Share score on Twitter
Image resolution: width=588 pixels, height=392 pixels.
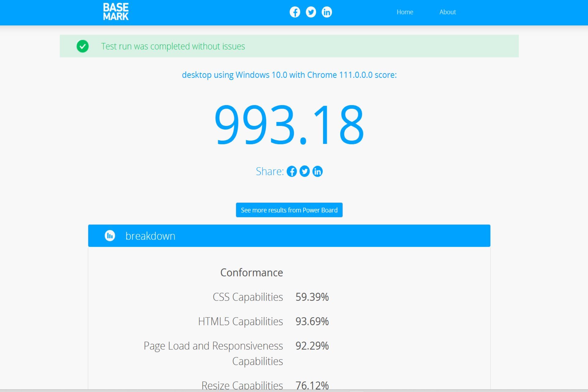(305, 171)
